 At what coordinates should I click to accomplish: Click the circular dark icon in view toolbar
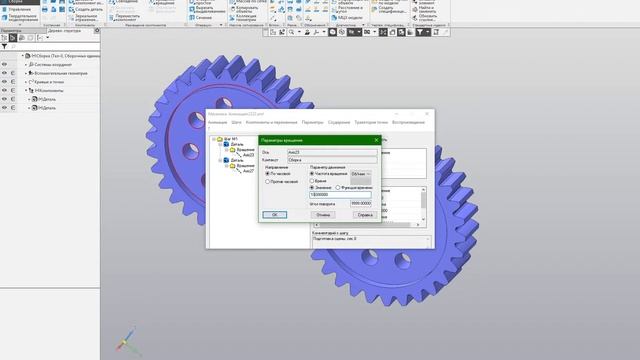tap(333, 32)
